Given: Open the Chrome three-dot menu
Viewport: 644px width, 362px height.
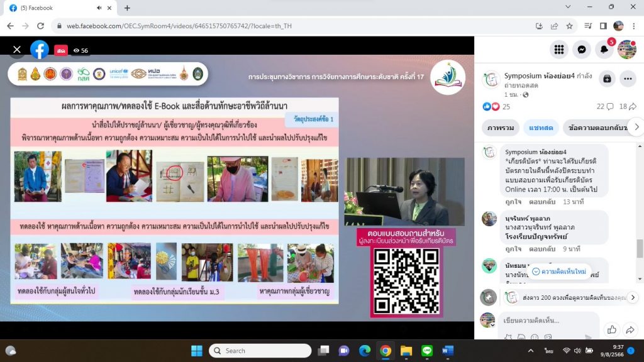Looking at the screenshot, I should (x=634, y=26).
